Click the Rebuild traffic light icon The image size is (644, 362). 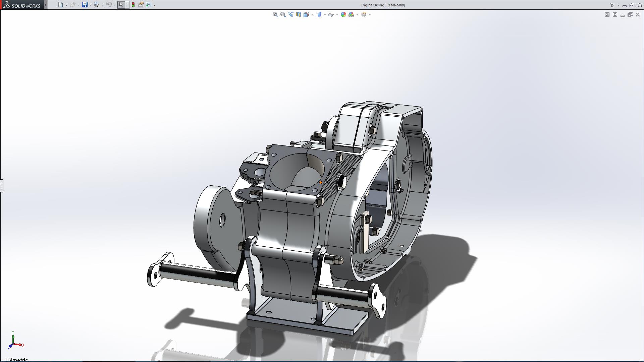click(x=133, y=5)
